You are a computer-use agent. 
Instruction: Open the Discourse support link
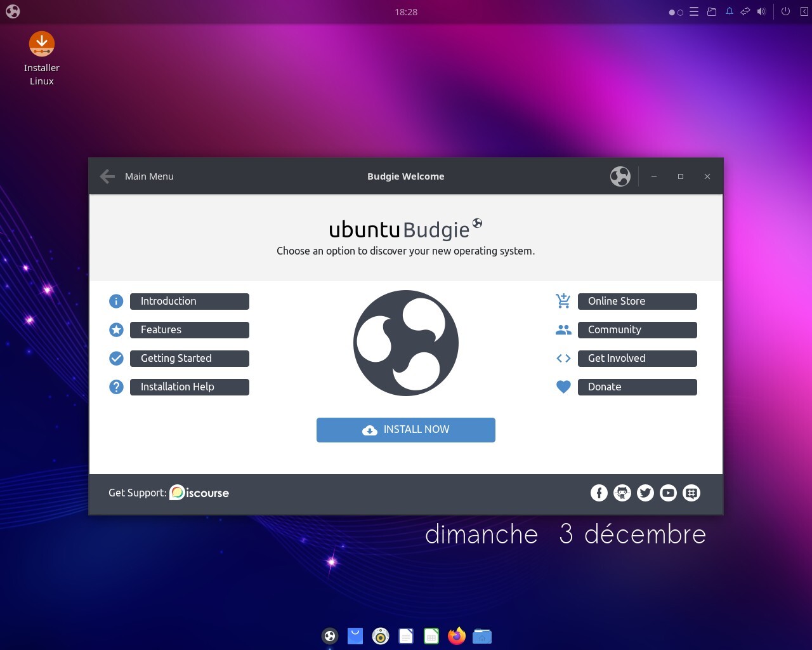[x=199, y=493]
